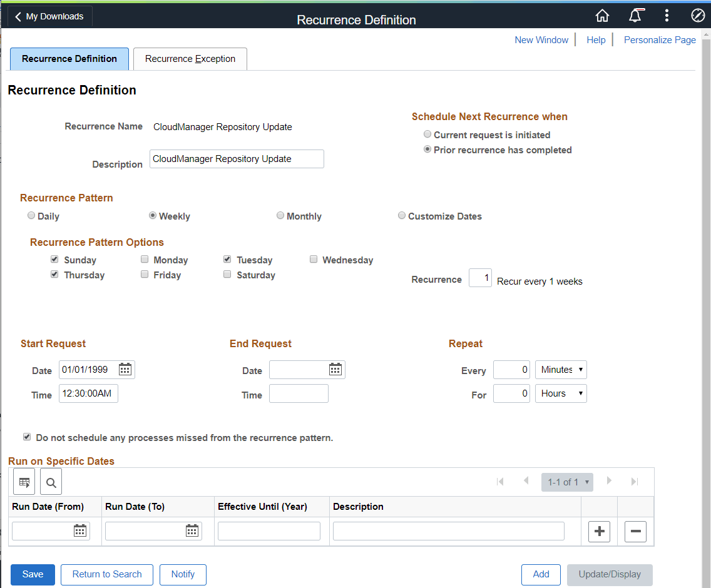Uncheck 'Do not schedule any processes missed'
The height and width of the screenshot is (588, 711).
[x=27, y=436]
